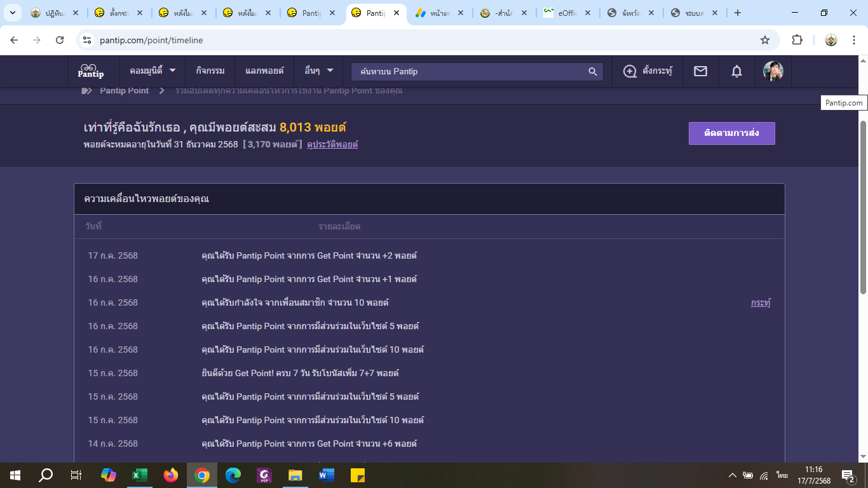Viewport: 868px width, 488px height.
Task: Close the active Pantip tab
Action: pyautogui.click(x=395, y=13)
